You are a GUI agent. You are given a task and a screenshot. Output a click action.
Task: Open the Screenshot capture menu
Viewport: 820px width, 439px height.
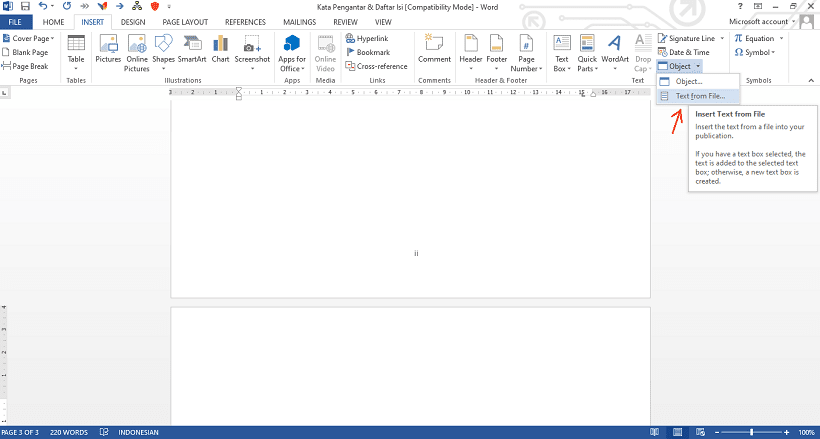tap(252, 53)
